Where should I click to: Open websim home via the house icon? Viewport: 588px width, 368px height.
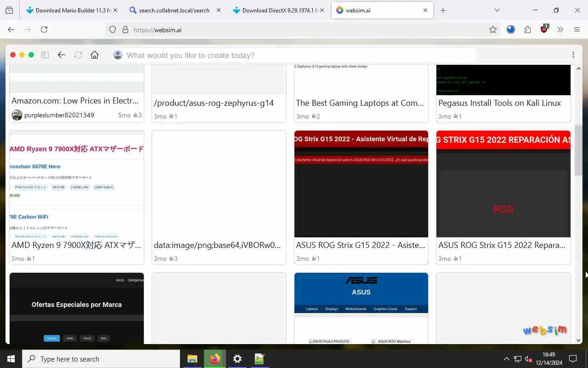tap(95, 55)
